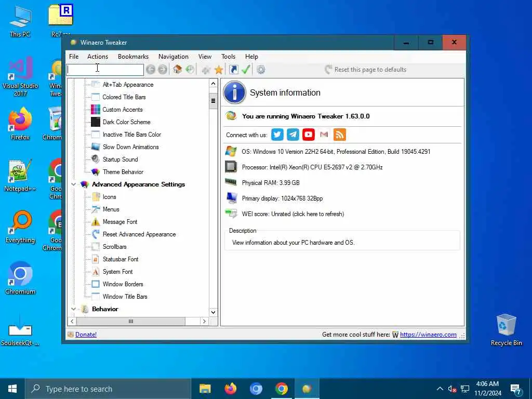Image resolution: width=532 pixels, height=399 pixels.
Task: Open the YouTube link icon
Action: 309,135
